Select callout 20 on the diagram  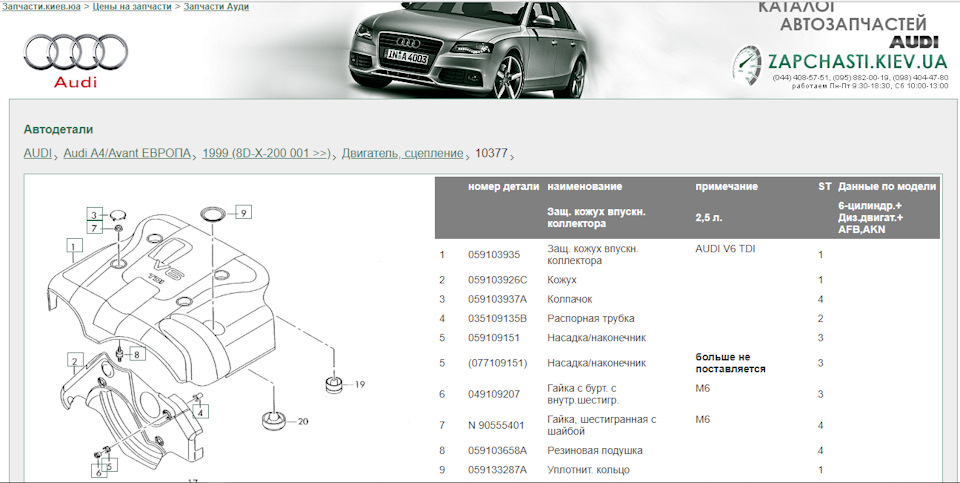click(x=302, y=421)
